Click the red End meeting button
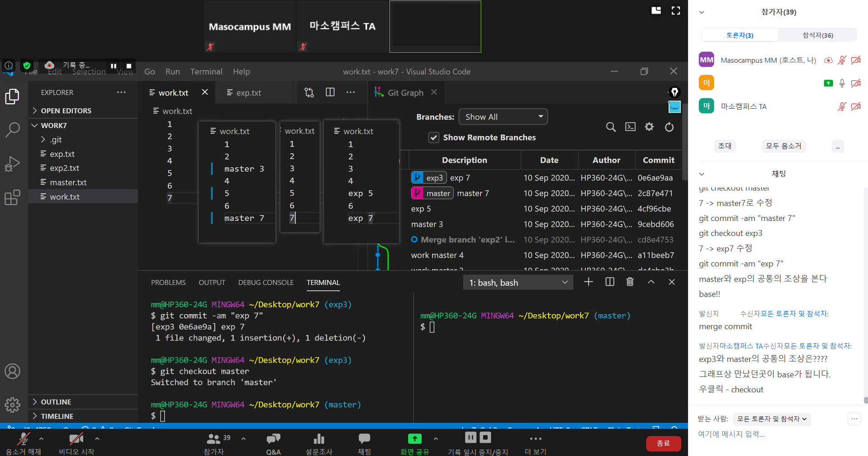The height and width of the screenshot is (456, 868). (x=663, y=443)
